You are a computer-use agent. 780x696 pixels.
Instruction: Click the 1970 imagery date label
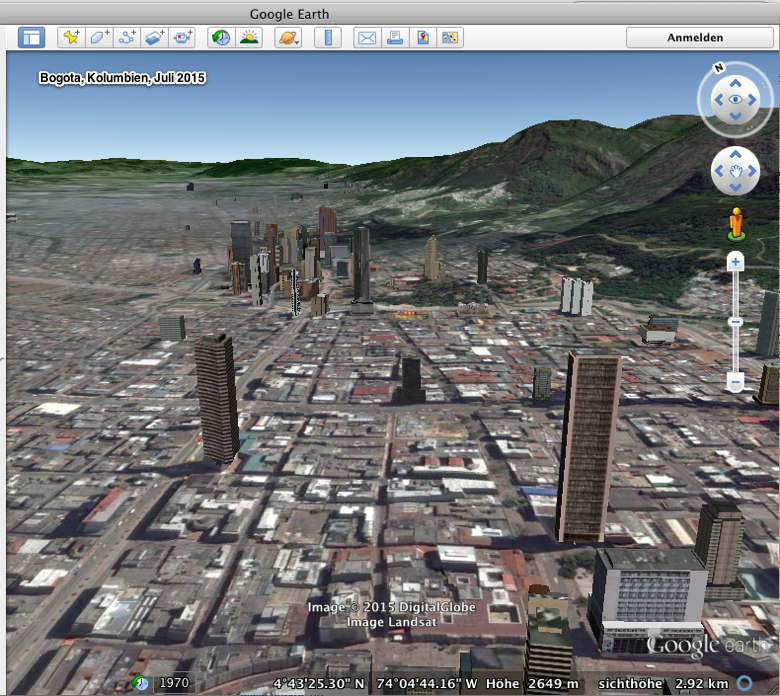(x=174, y=683)
